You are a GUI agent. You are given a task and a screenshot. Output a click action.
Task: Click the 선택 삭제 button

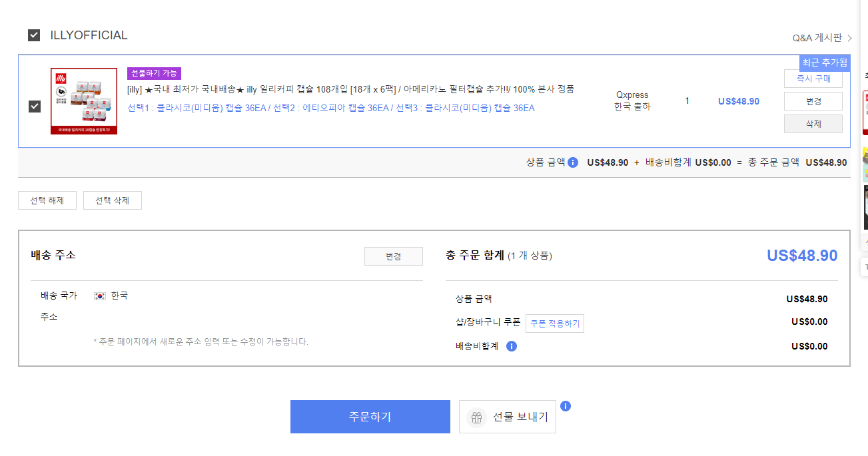(113, 200)
